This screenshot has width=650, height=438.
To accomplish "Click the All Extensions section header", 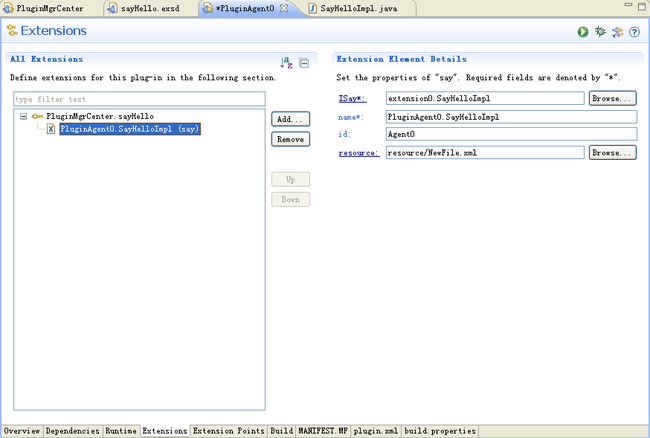I will 47,59.
